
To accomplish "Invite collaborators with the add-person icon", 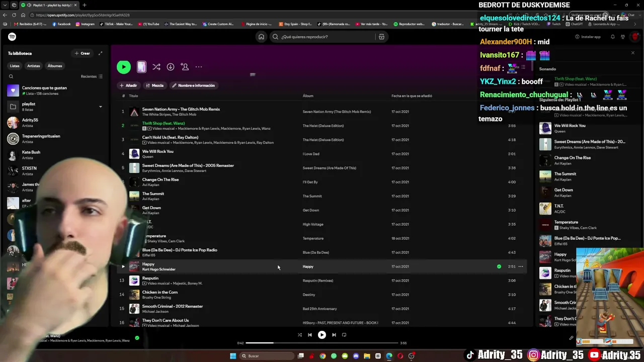I will pos(185,67).
